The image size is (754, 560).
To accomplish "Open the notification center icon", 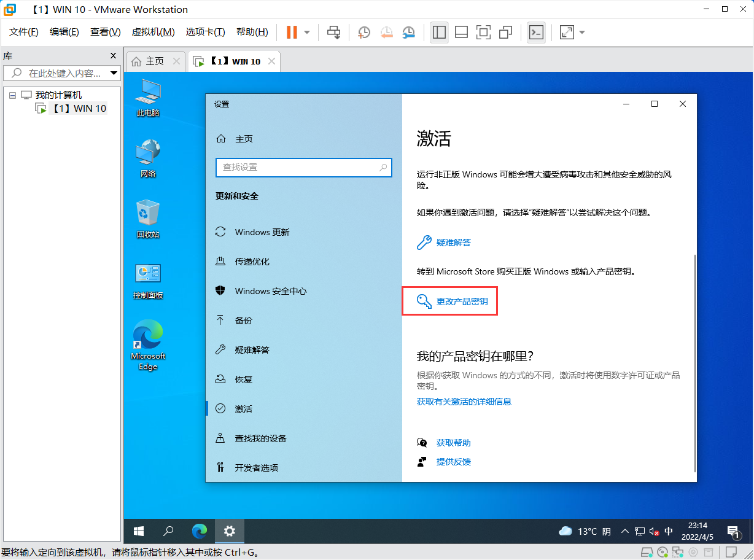I will (733, 531).
